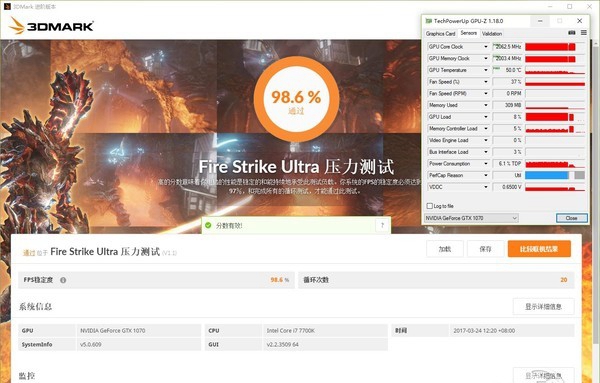Open the GPU Memory Clock sensor dropdown
Image resolution: width=600 pixels, height=383 pixels.
[486, 59]
